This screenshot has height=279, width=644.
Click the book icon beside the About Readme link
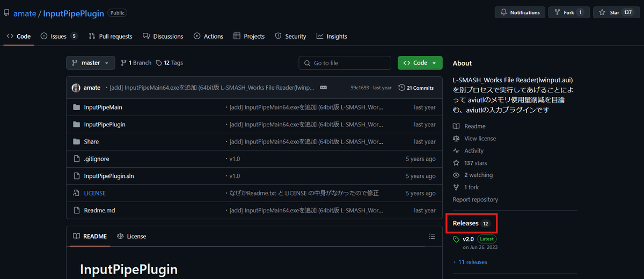tap(456, 126)
